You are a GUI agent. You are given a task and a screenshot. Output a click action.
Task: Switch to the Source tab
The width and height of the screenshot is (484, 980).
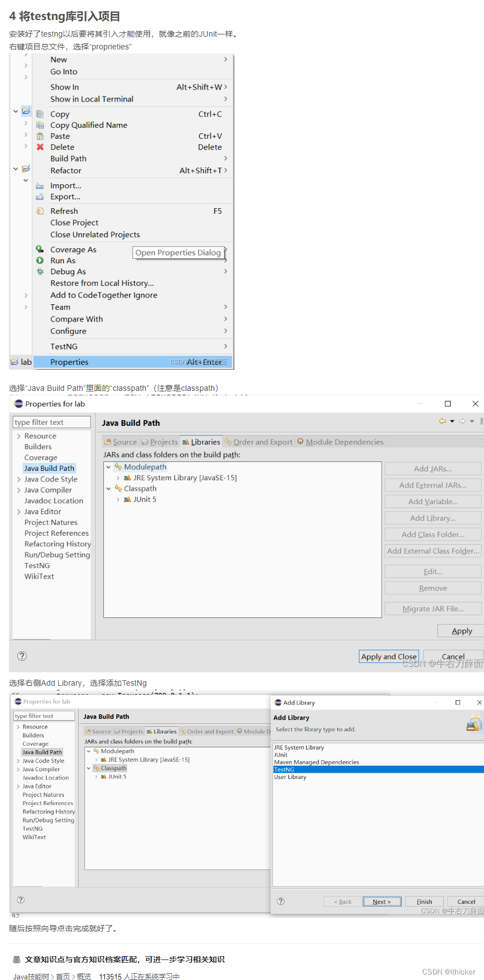click(121, 442)
